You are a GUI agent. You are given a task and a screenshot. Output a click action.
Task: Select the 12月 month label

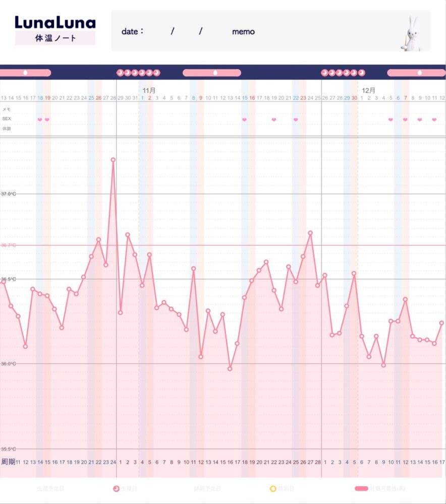[x=369, y=90]
